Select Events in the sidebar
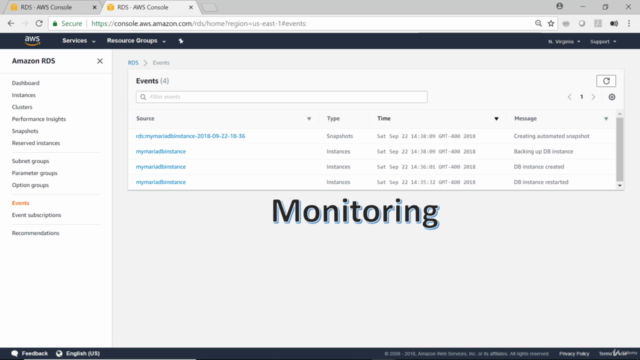The image size is (640, 360). (x=20, y=203)
